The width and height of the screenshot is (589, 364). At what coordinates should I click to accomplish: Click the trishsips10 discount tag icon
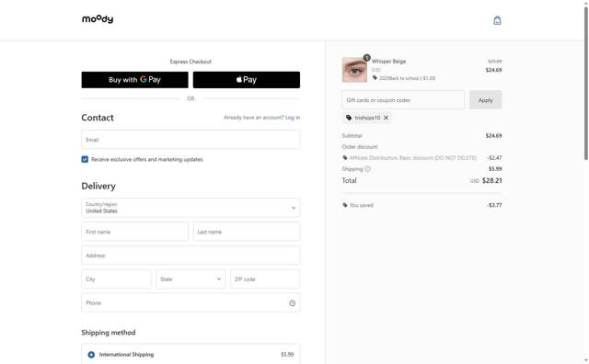pos(349,118)
